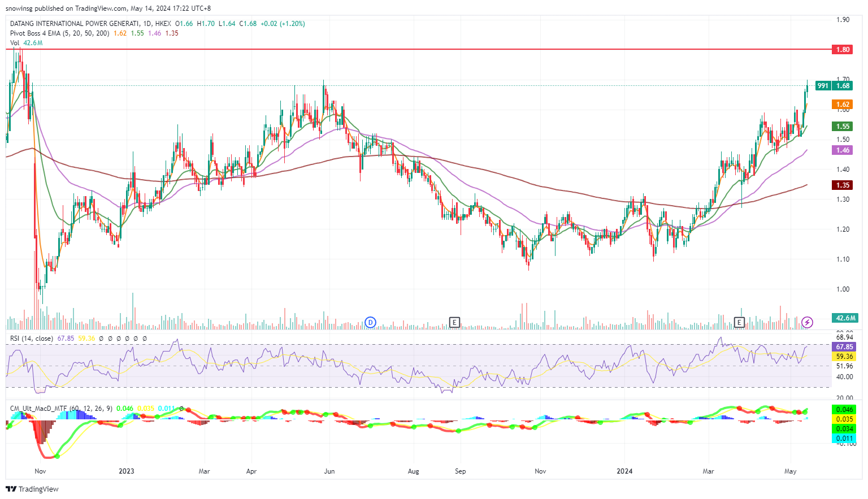Click the 1.30 level on the price axis
The image size is (868, 499).
click(843, 199)
